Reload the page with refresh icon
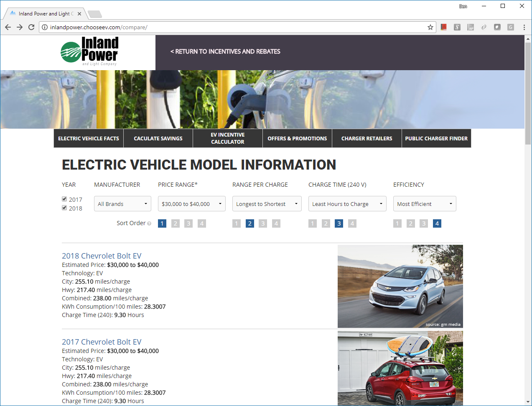The width and height of the screenshot is (532, 406). [31, 27]
